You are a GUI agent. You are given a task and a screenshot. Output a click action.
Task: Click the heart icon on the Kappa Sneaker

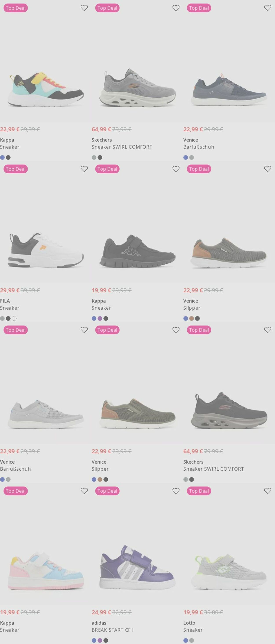pyautogui.click(x=84, y=8)
